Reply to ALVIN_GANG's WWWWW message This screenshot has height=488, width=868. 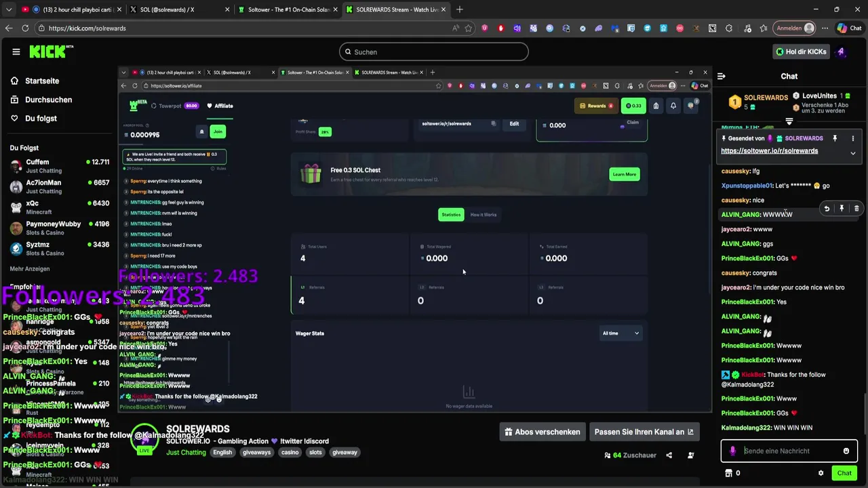tap(827, 209)
